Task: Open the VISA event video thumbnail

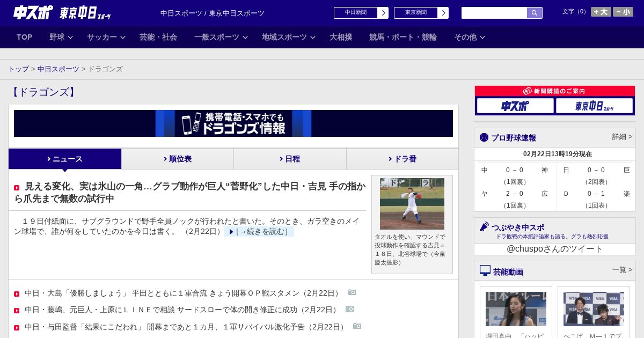Action: point(594,309)
